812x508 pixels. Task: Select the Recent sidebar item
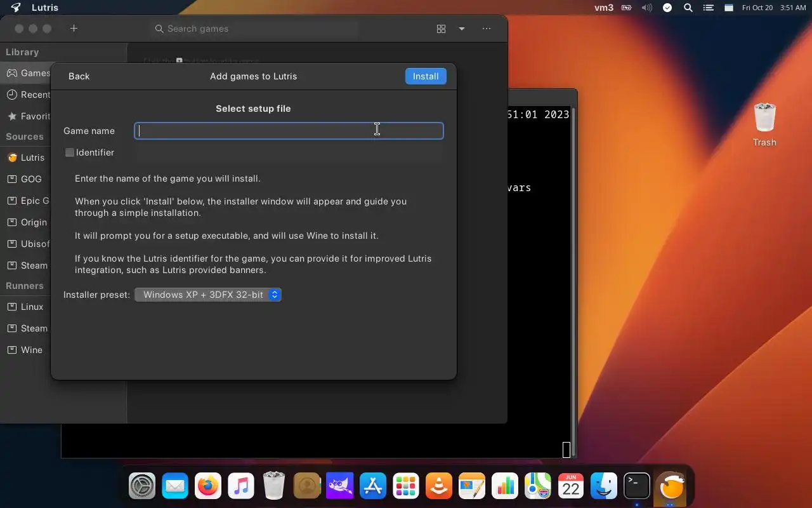click(x=27, y=95)
